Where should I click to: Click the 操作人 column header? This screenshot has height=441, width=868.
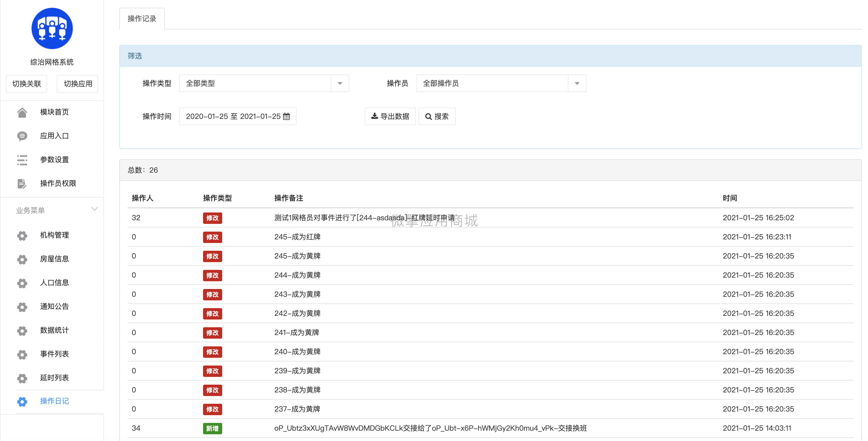(143, 198)
